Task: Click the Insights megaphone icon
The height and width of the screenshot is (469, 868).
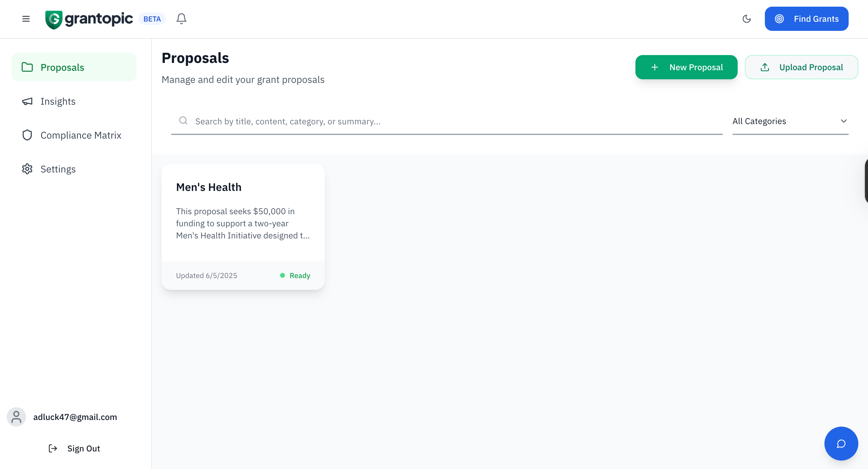Action: point(27,101)
